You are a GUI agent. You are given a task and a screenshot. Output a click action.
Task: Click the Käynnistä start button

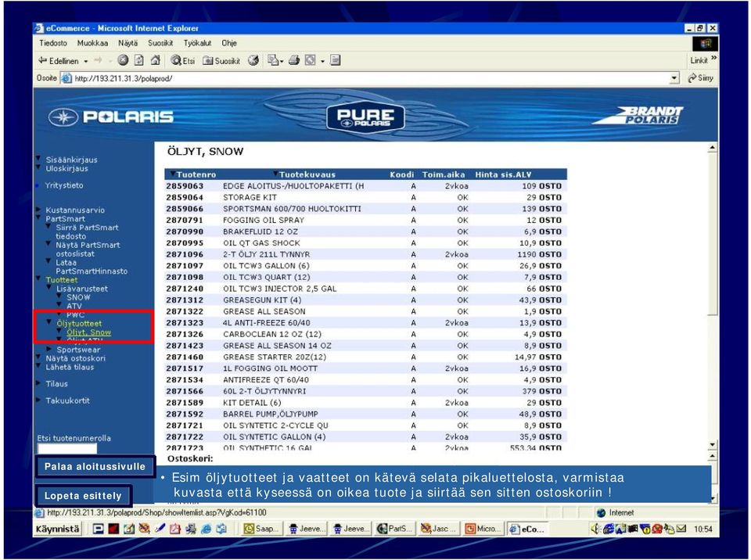click(x=57, y=529)
